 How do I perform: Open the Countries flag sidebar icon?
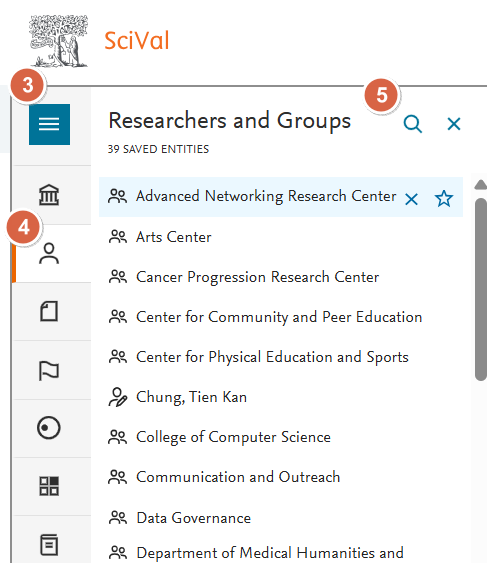(49, 370)
